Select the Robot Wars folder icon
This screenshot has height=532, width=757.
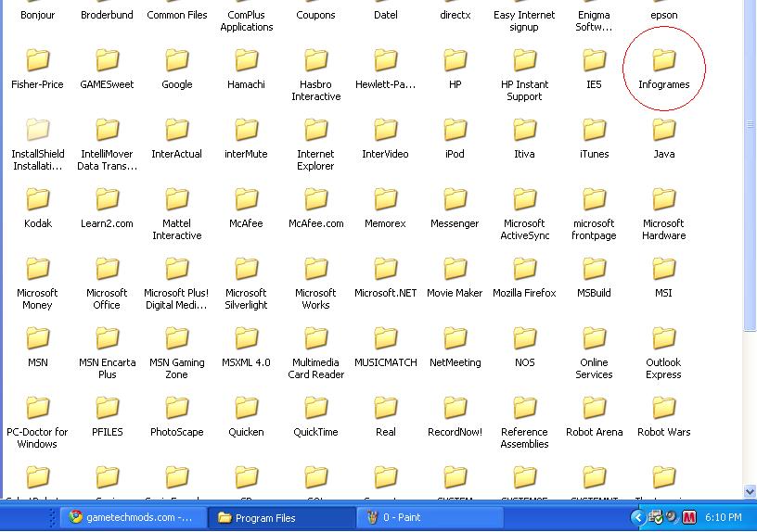pyautogui.click(x=664, y=408)
